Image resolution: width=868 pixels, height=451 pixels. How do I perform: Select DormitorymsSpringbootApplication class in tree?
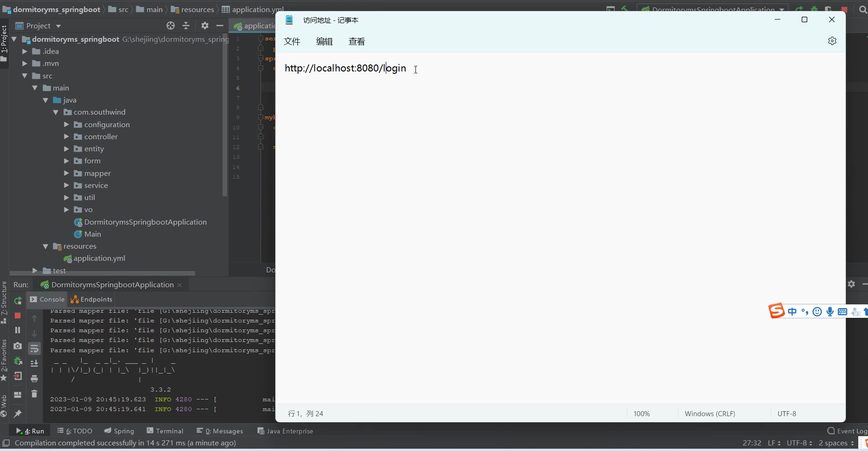(146, 222)
